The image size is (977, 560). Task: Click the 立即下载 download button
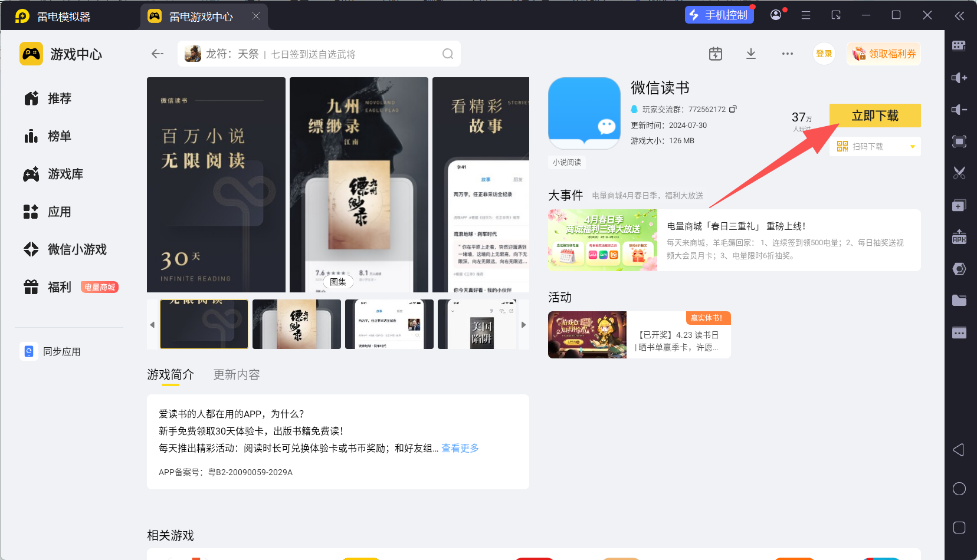point(875,116)
